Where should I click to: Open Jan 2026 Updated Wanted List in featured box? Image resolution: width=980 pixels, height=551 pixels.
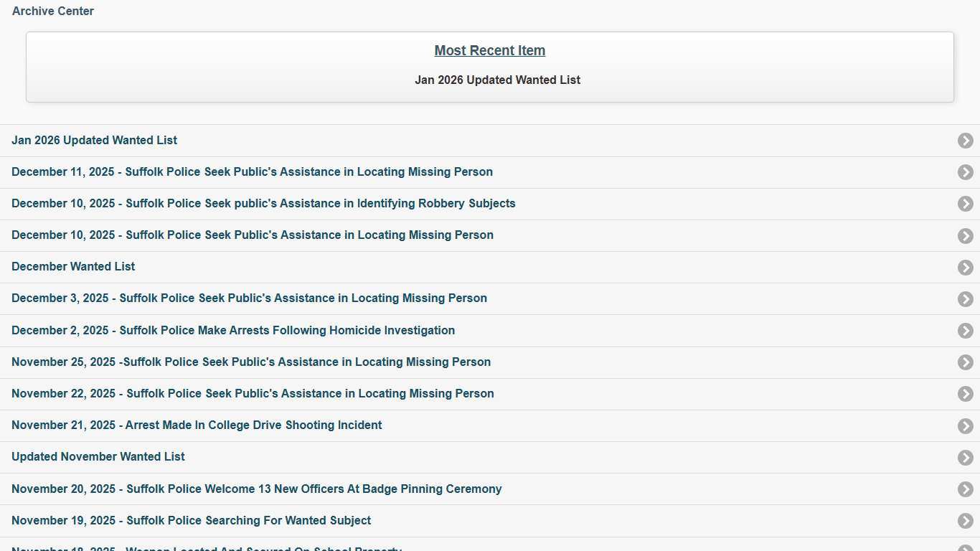coord(497,80)
